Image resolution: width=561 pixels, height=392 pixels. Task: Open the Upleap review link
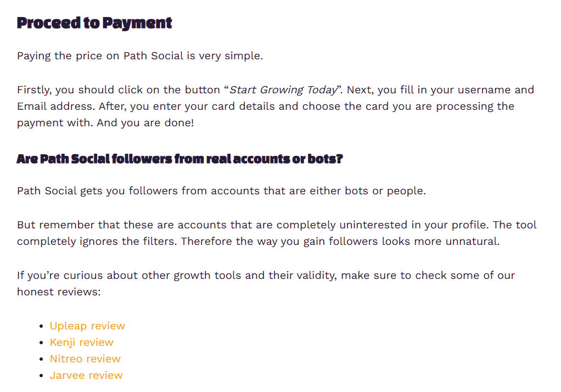tap(87, 326)
